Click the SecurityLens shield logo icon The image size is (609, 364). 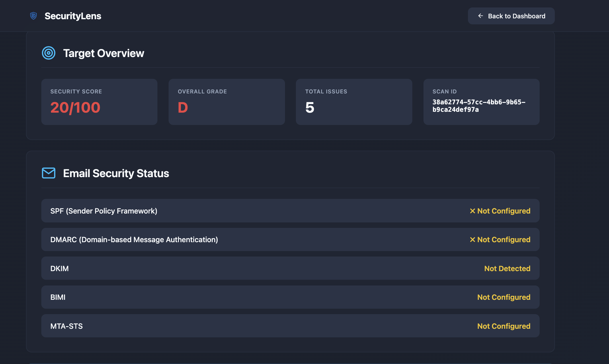tap(34, 16)
